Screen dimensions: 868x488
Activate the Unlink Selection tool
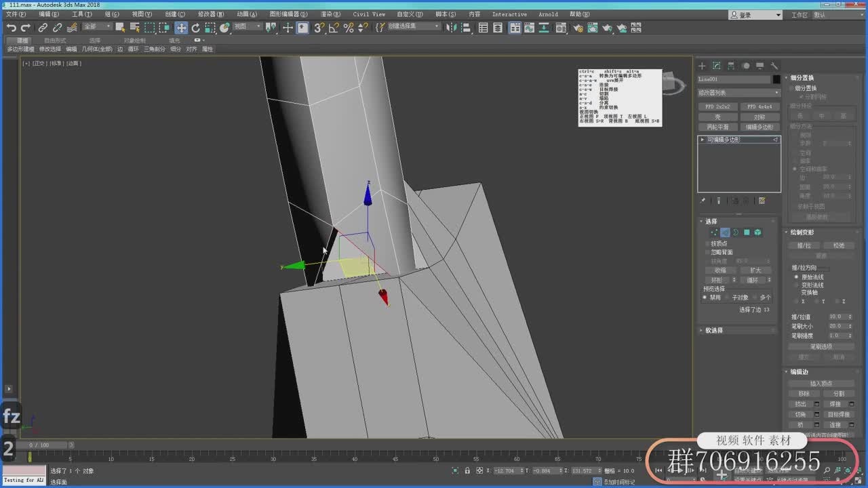click(x=58, y=28)
